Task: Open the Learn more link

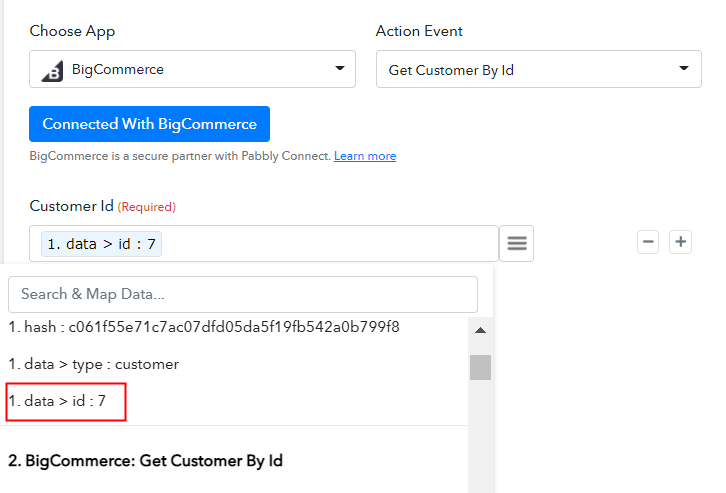Action: [x=365, y=156]
